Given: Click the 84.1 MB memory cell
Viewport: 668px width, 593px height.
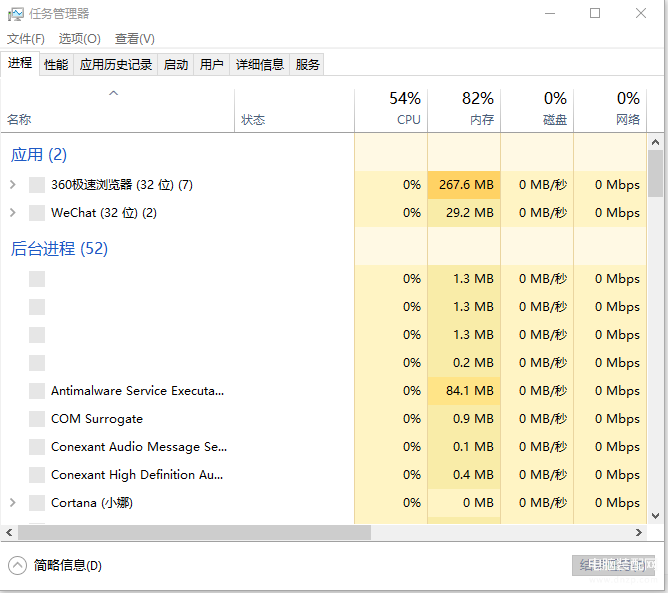Looking at the screenshot, I should [x=464, y=391].
